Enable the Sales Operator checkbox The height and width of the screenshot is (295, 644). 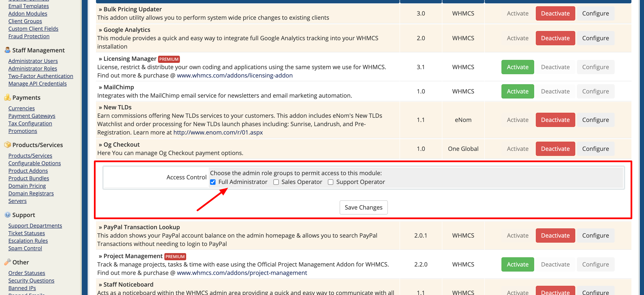pyautogui.click(x=276, y=182)
